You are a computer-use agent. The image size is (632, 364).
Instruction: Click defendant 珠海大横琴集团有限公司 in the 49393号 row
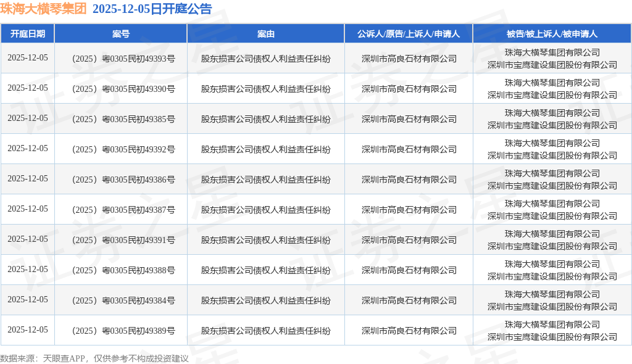[x=552, y=52]
